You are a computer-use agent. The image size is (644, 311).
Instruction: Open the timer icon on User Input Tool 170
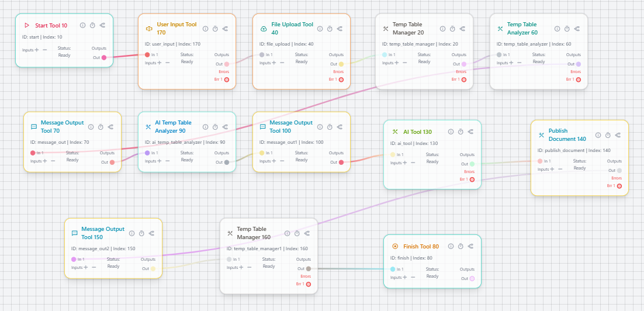215,29
